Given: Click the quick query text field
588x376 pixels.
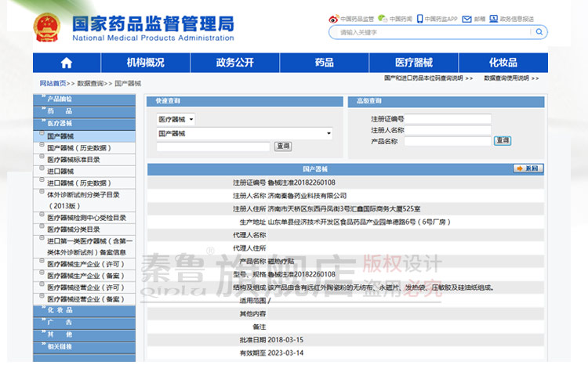Looking at the screenshot, I should point(213,146).
